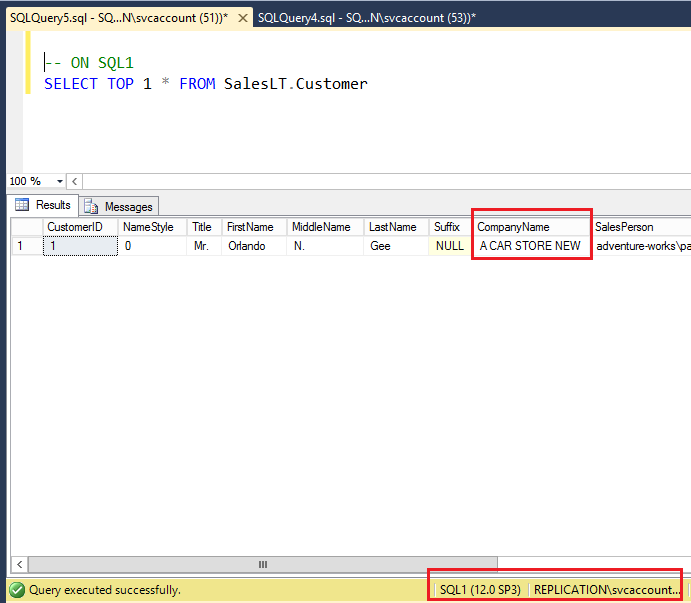Click SQL1 (12.0 SP3) in status bar
This screenshot has width=691, height=603.
click(x=480, y=590)
